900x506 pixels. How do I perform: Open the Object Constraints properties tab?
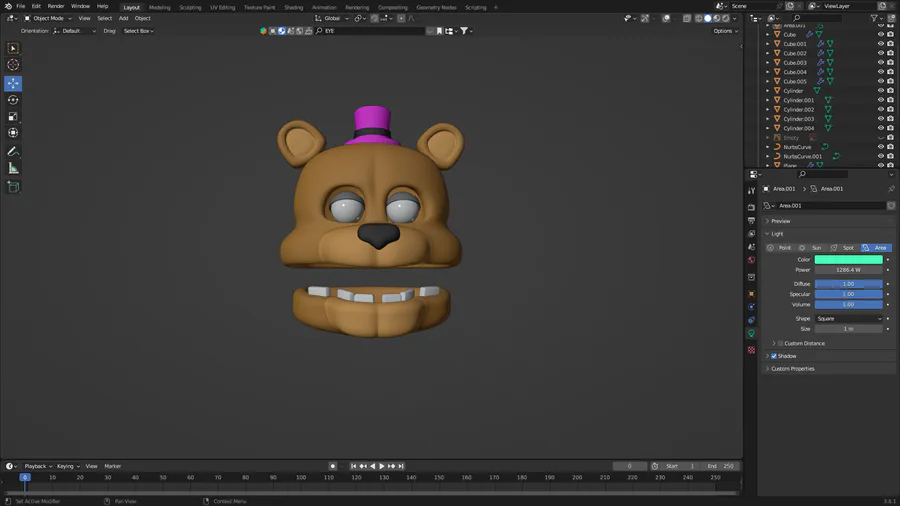(x=751, y=320)
